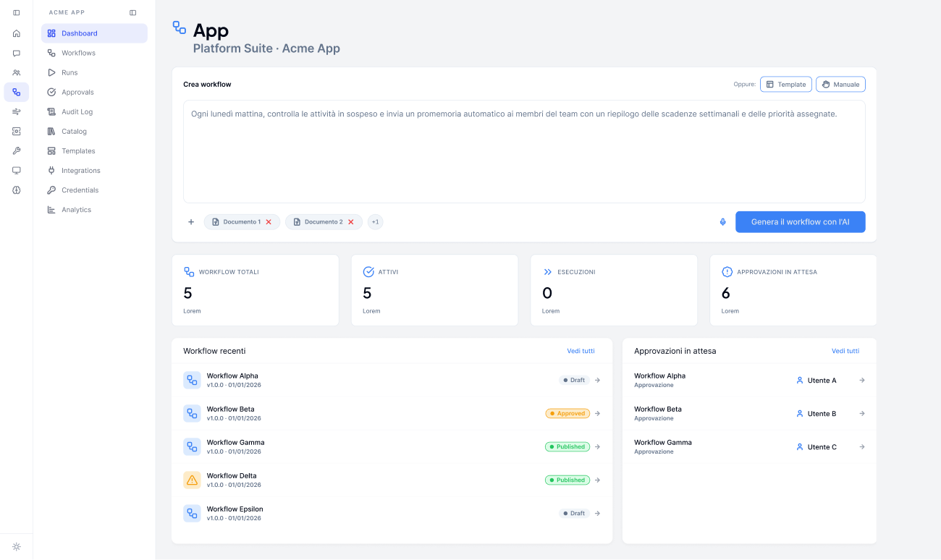941x560 pixels.
Task: Click the Template button
Action: click(785, 84)
